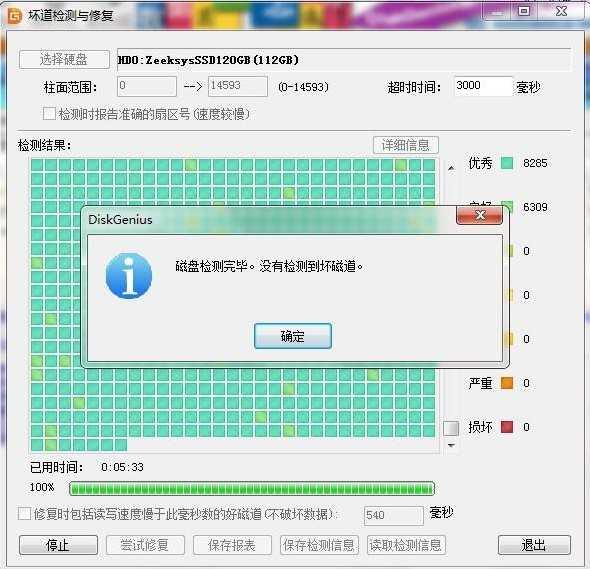590x569 pixels.
Task: Click the results grid scrollbar thumb
Action: (x=451, y=428)
